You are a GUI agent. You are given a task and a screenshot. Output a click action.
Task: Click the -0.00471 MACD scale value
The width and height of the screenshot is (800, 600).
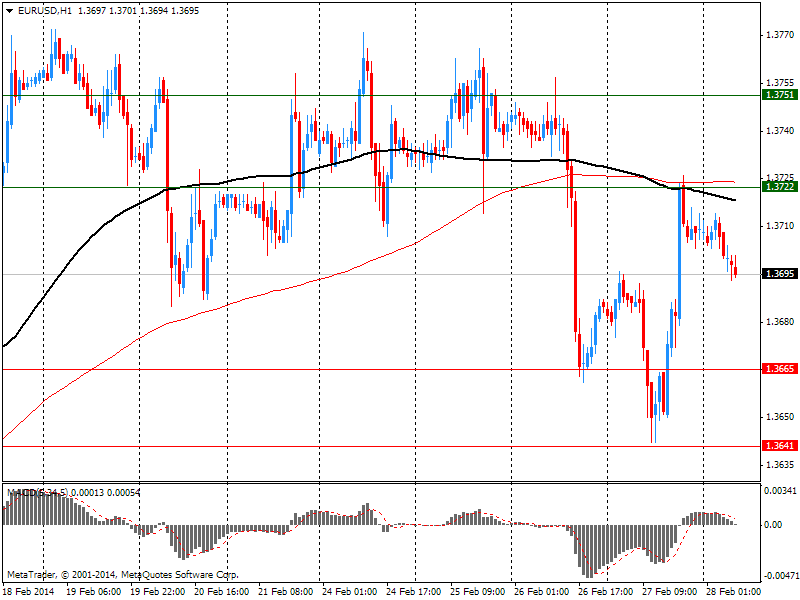pyautogui.click(x=780, y=576)
